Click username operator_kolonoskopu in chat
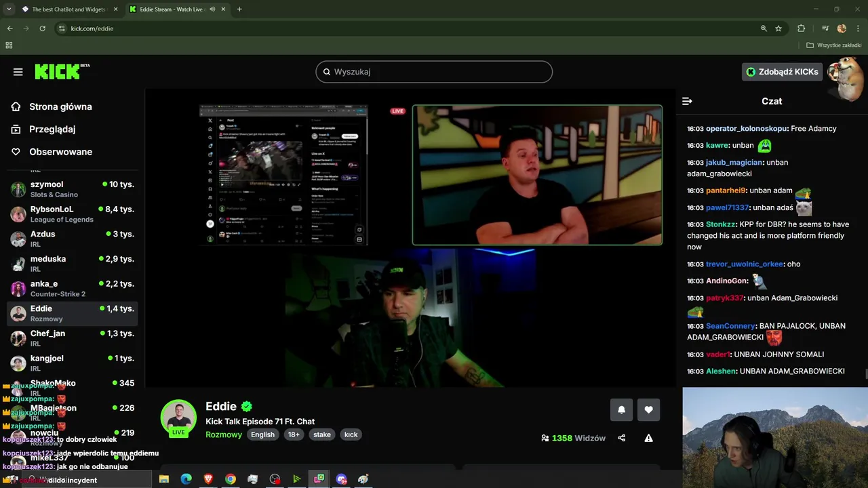868x488 pixels. click(x=747, y=129)
